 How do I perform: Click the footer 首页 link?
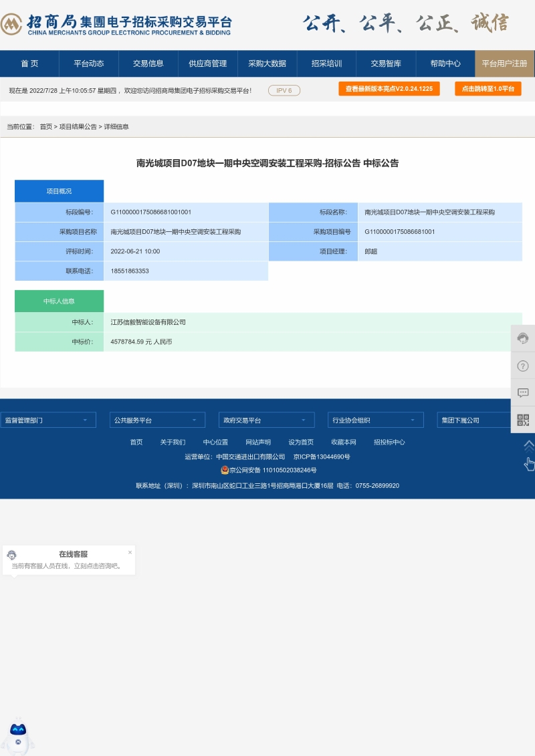pyautogui.click(x=136, y=442)
